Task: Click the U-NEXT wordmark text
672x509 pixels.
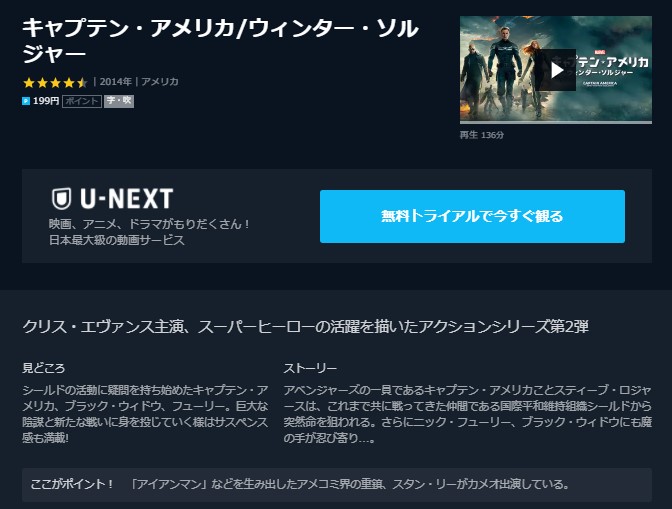Action: coord(127,199)
